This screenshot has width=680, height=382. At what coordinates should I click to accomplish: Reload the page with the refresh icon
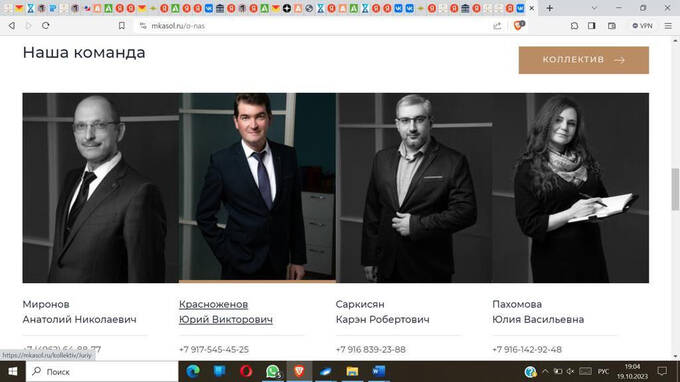(x=46, y=26)
